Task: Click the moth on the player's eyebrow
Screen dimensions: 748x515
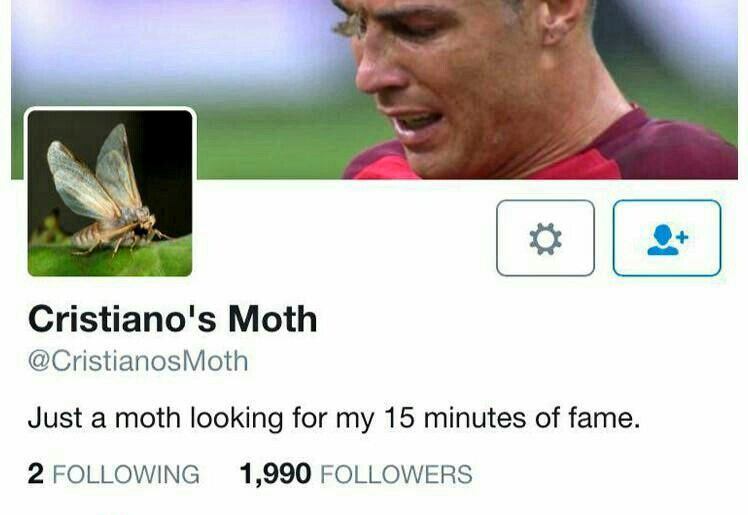Action: pyautogui.click(x=351, y=25)
